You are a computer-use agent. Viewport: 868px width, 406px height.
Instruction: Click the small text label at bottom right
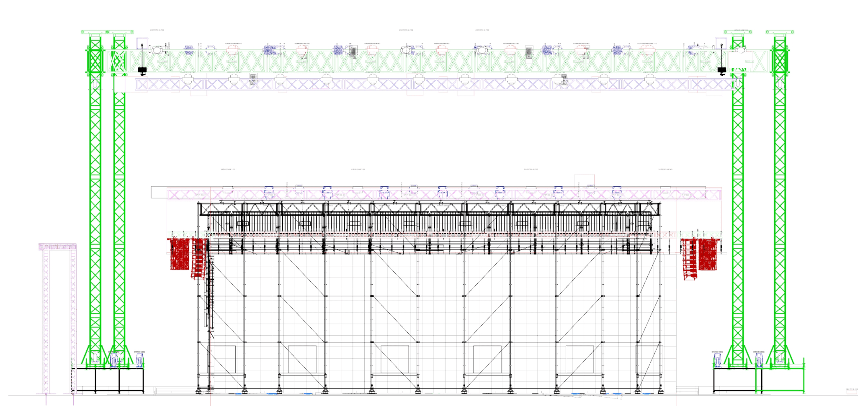click(851, 390)
